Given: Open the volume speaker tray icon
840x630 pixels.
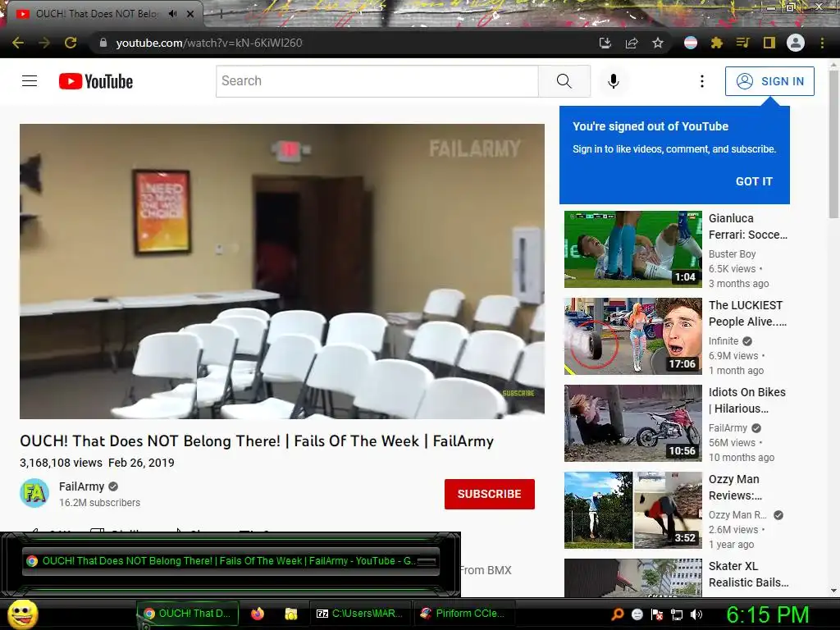Looking at the screenshot, I should 697,614.
